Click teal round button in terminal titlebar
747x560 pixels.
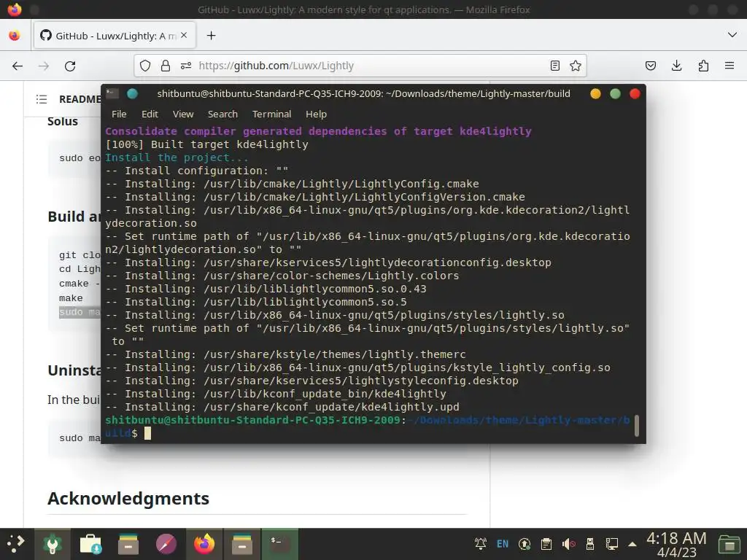point(133,93)
